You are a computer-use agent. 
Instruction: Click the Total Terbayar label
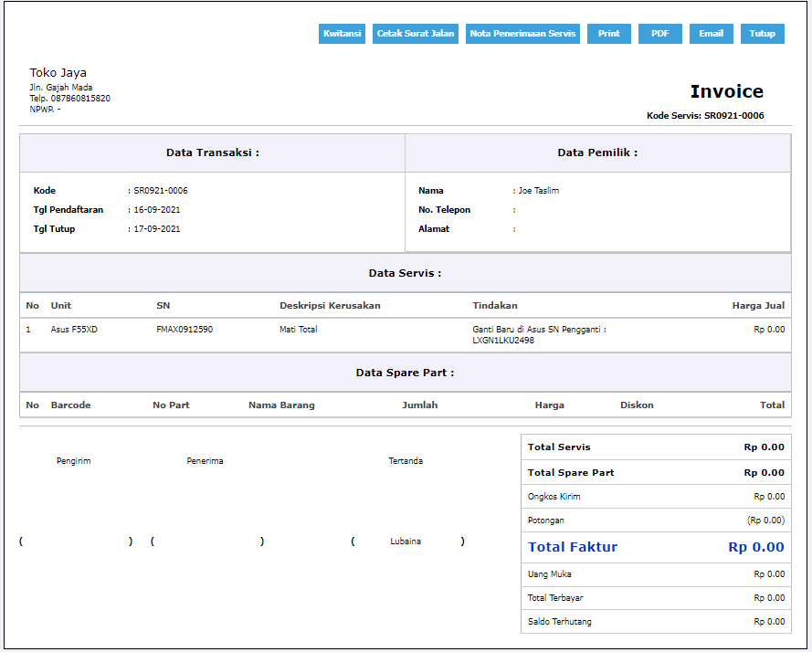[x=555, y=598]
